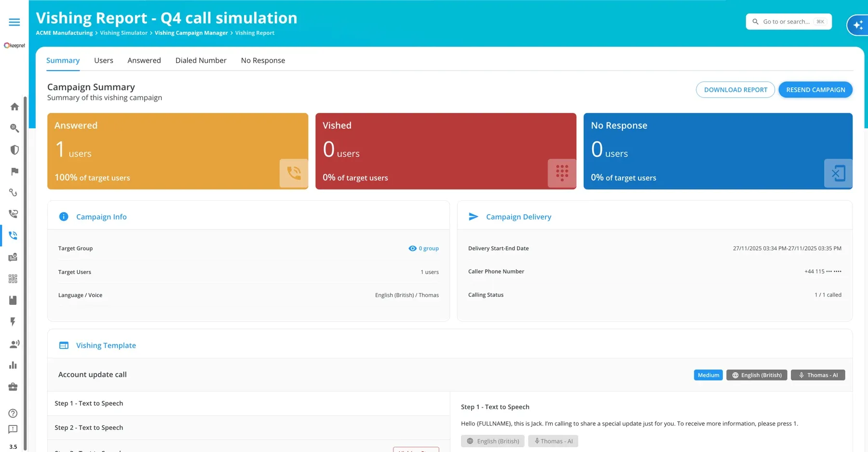
Task: Click the 'Account update call' template name
Action: pyautogui.click(x=93, y=374)
